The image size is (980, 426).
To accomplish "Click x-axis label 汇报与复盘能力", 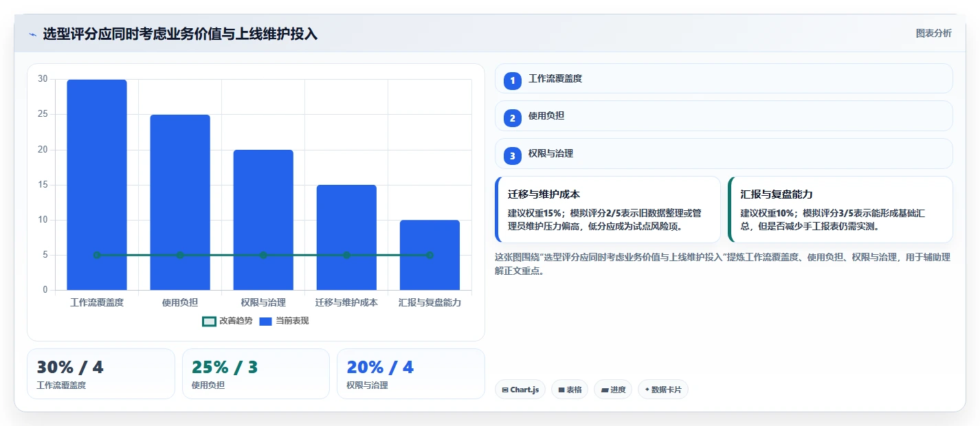I will click(x=430, y=302).
